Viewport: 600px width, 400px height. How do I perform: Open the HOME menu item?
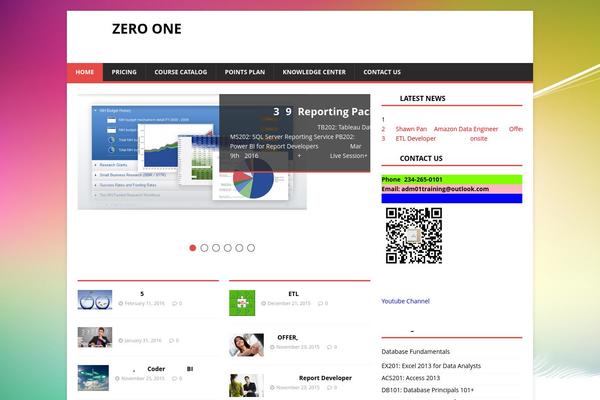(85, 72)
